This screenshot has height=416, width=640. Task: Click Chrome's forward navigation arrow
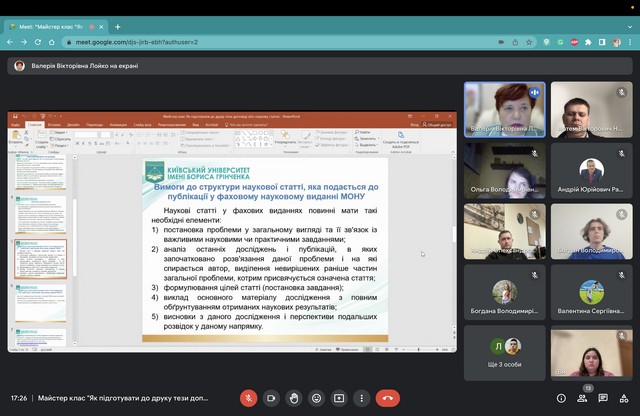click(x=24, y=42)
